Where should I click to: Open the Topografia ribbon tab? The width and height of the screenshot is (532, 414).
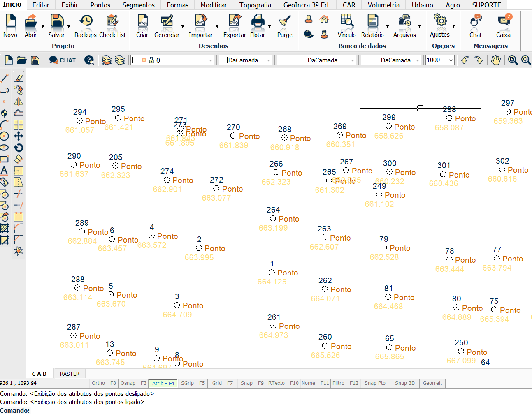(x=255, y=5)
